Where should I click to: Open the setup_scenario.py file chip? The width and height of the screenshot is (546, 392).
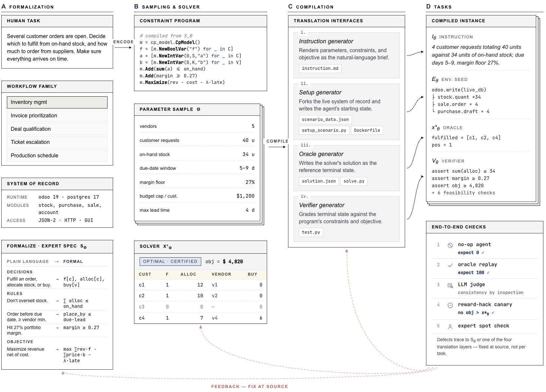point(324,130)
